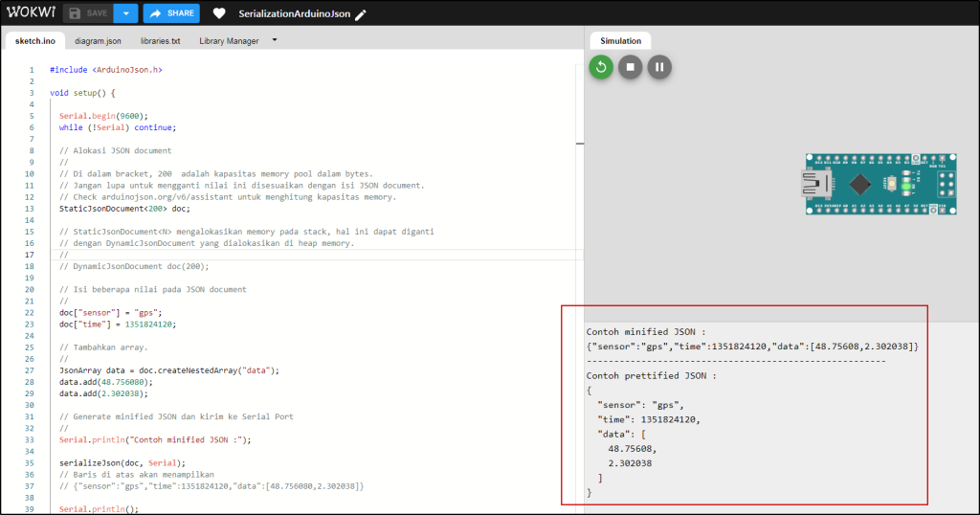Expand the file tabs dropdown arrow
This screenshot has width=980, height=515.
275,40
